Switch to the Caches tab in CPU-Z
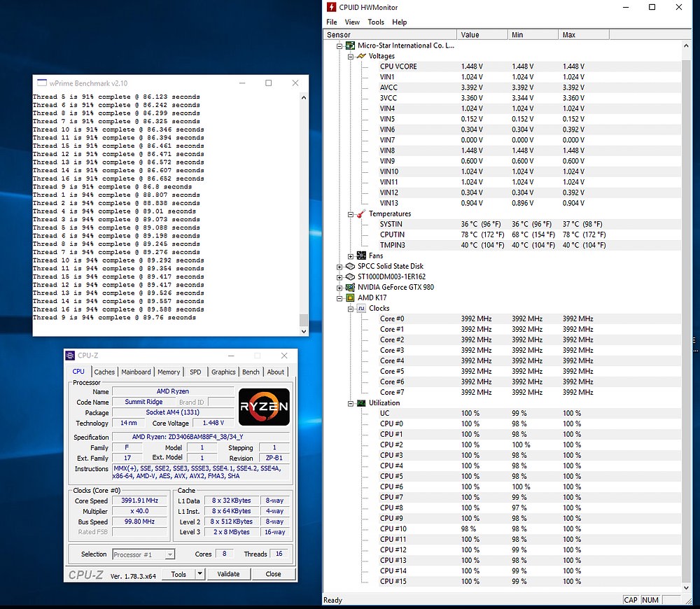 click(104, 372)
